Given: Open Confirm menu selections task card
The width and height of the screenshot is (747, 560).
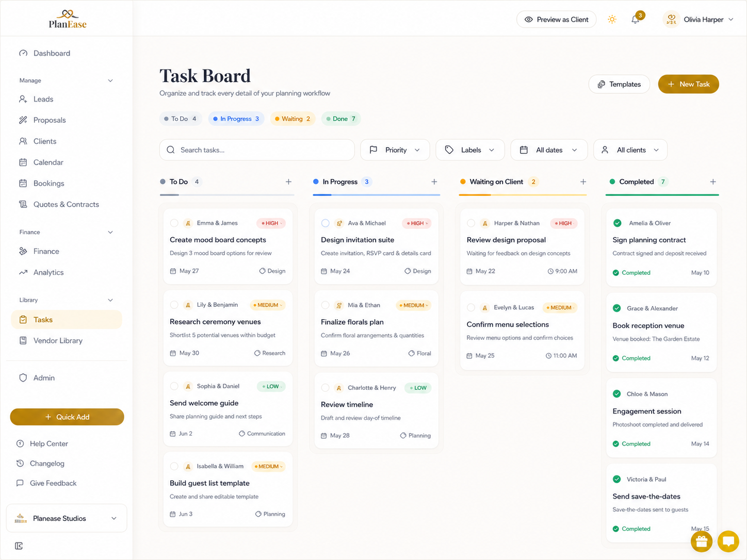Looking at the screenshot, I should pos(522,331).
